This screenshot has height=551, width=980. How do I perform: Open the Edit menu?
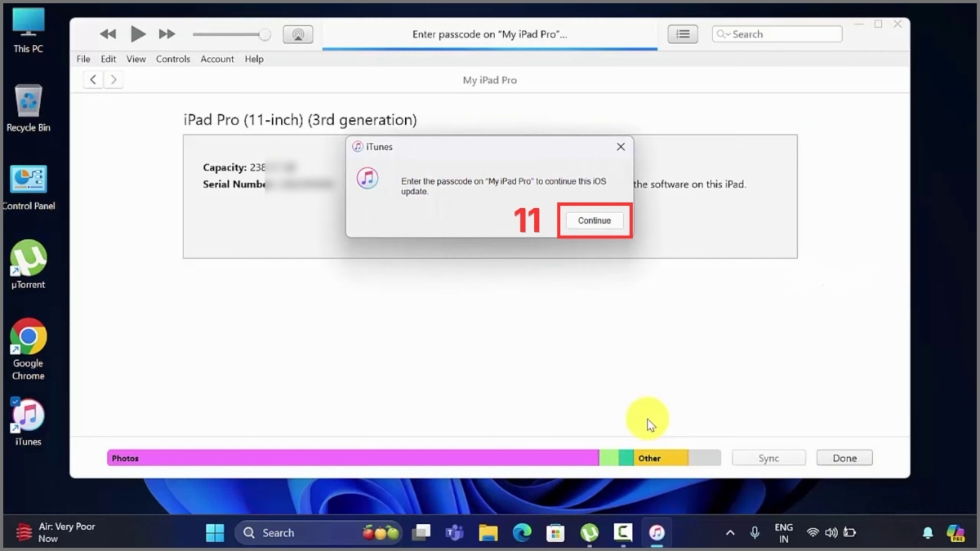109,59
